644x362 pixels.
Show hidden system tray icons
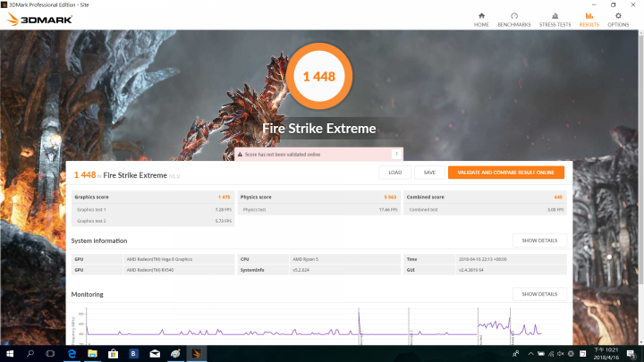pyautogui.click(x=530, y=354)
